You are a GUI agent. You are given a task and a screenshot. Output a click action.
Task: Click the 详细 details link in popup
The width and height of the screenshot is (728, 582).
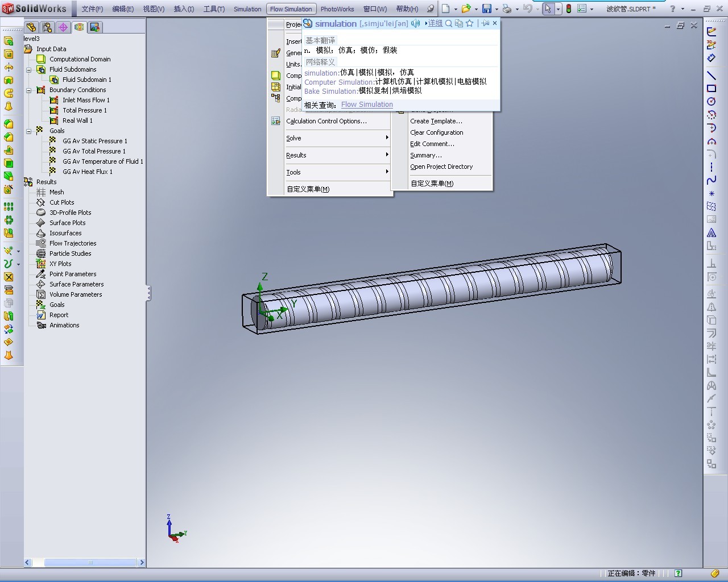[x=434, y=23]
